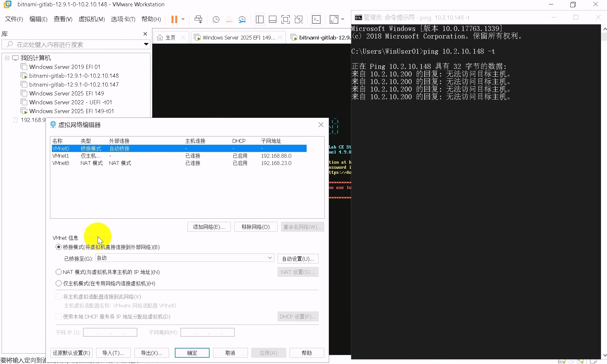Click the take snapshot clock icon
This screenshot has height=364, width=607.
click(216, 19)
